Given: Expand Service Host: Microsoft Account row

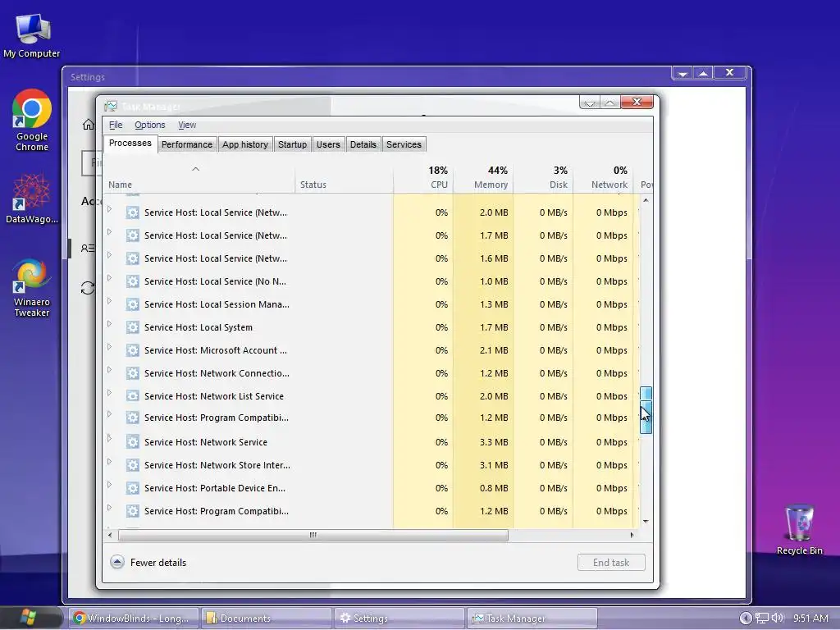Looking at the screenshot, I should point(109,347).
